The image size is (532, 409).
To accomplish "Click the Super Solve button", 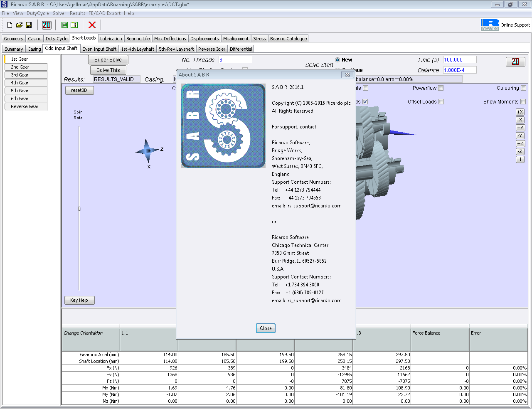I will tap(108, 60).
